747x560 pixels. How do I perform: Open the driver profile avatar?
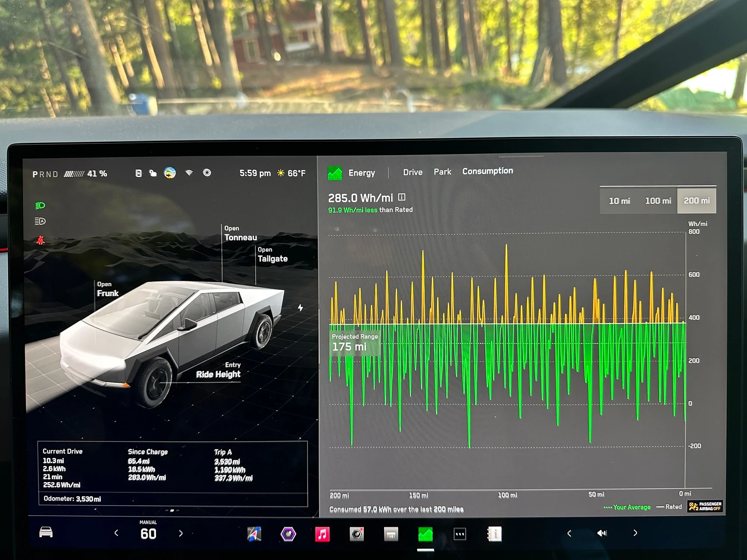[170, 173]
